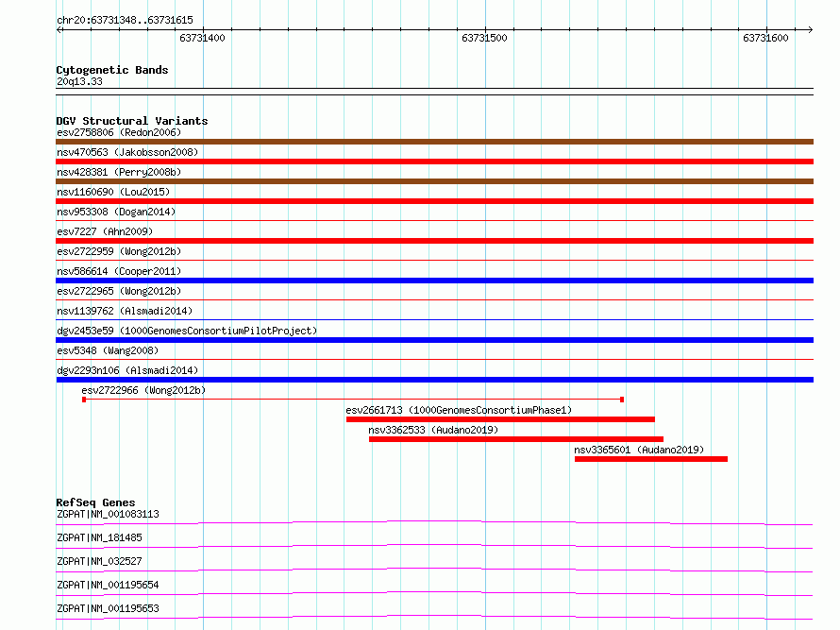
Task: Click the red bar of nsv3365601
Action: (x=651, y=459)
